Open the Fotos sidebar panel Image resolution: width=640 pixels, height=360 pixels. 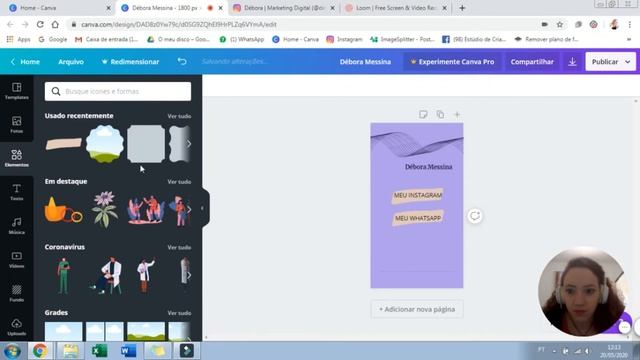tap(17, 124)
